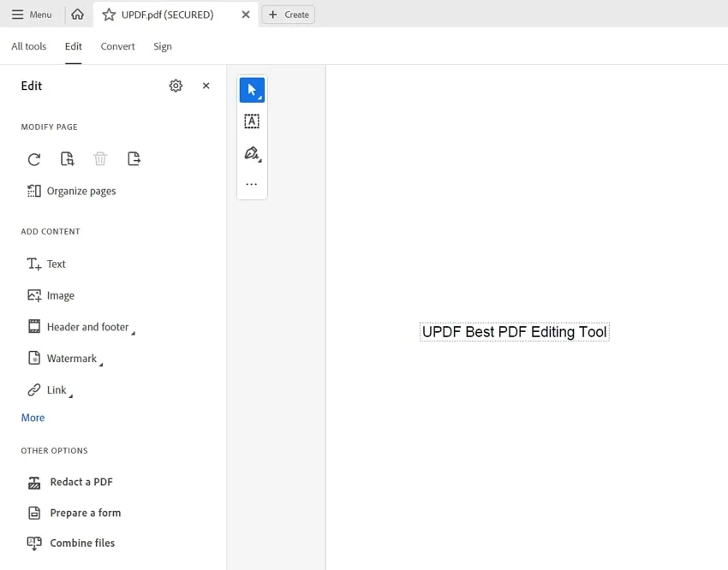Click the Organize pages icon
This screenshot has height=570, width=728.
(34, 191)
